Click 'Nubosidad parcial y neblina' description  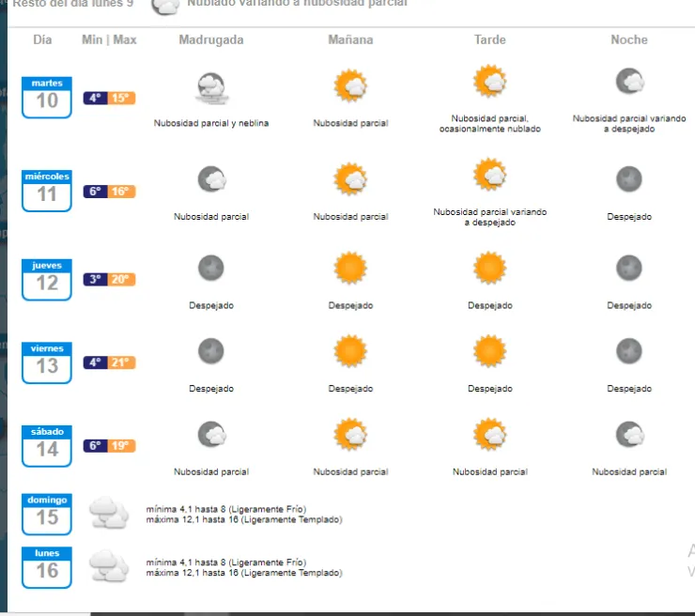pos(211,123)
